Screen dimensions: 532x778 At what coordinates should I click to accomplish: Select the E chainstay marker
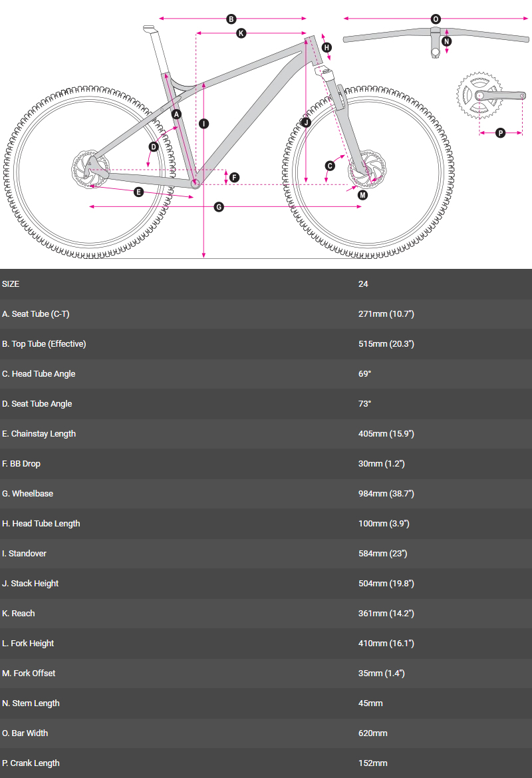(138, 192)
